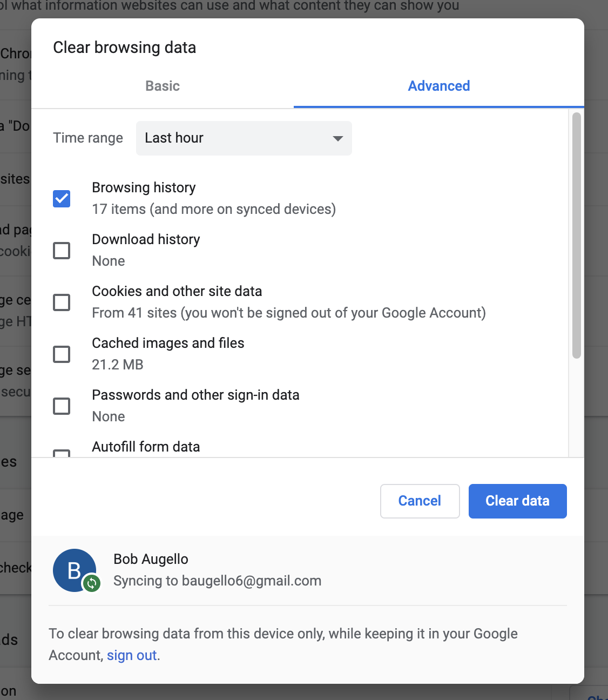Image resolution: width=608 pixels, height=700 pixels.
Task: Select the Advanced tab
Action: [439, 86]
